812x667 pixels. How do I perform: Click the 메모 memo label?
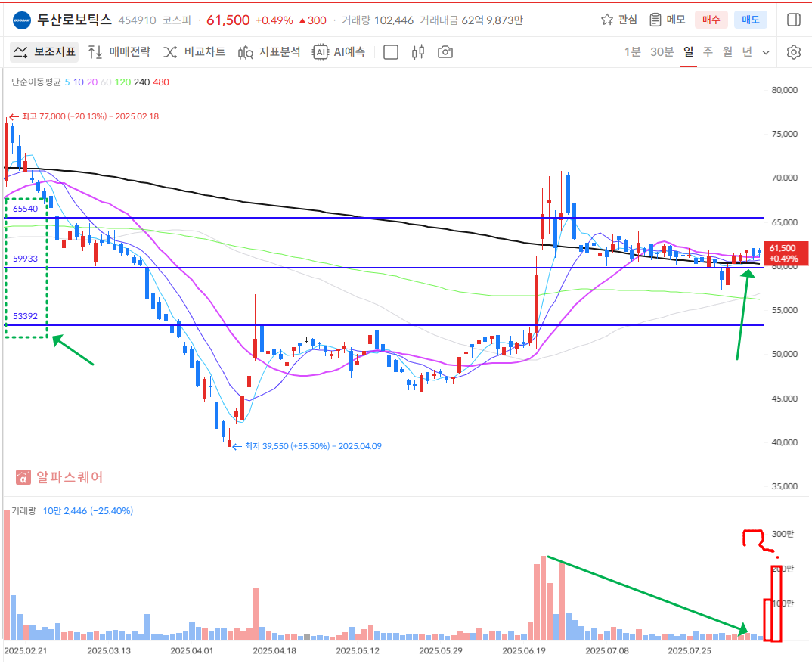pyautogui.click(x=676, y=20)
